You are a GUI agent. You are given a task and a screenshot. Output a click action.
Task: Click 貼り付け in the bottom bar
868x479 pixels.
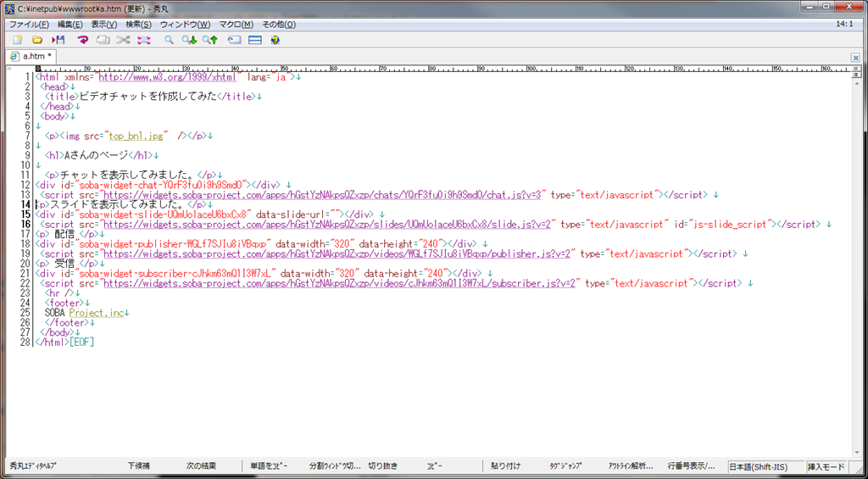pyautogui.click(x=505, y=466)
